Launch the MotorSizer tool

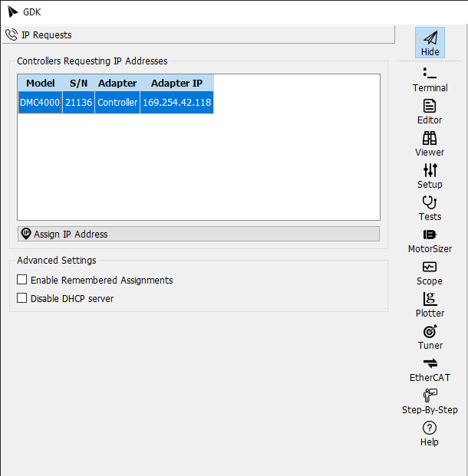[x=430, y=240]
